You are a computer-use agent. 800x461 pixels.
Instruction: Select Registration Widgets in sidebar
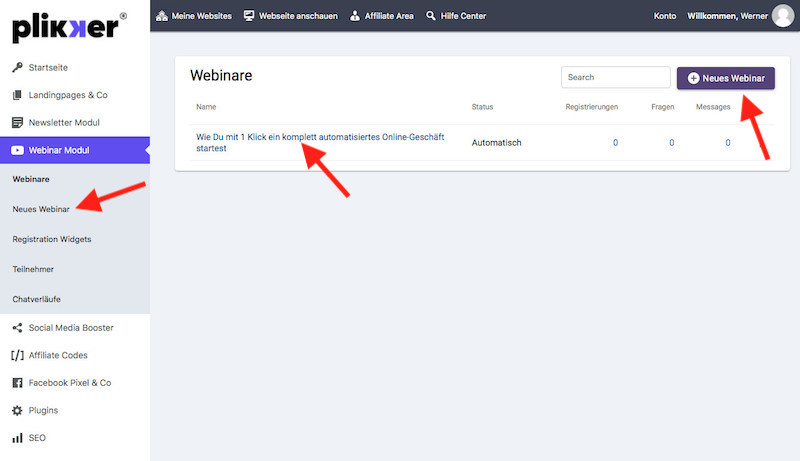(x=51, y=240)
